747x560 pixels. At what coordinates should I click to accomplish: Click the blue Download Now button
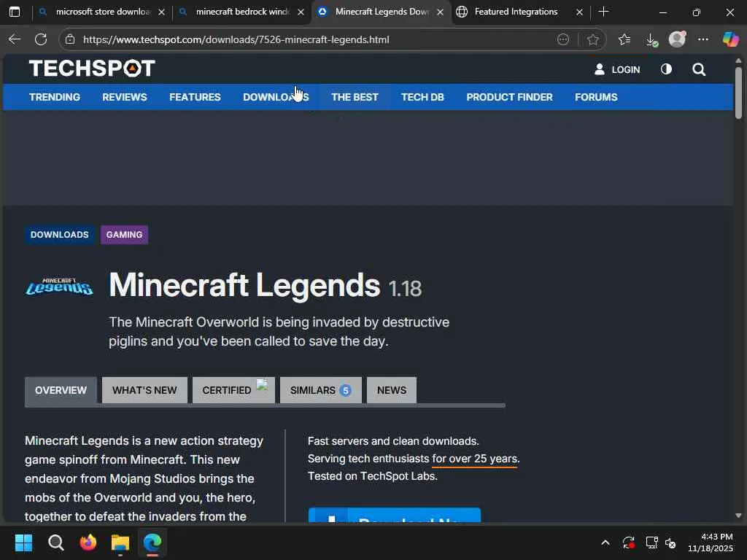[x=395, y=516]
